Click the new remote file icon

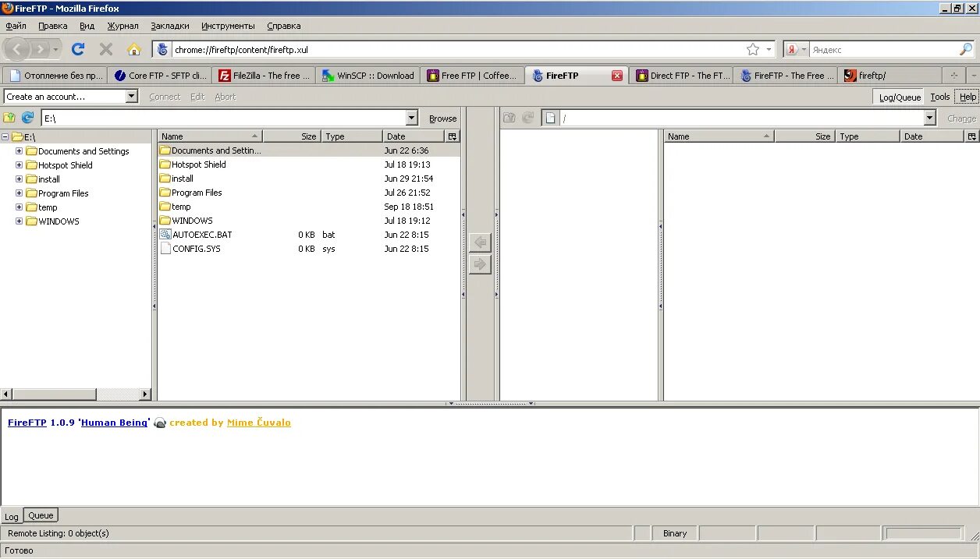(x=552, y=117)
